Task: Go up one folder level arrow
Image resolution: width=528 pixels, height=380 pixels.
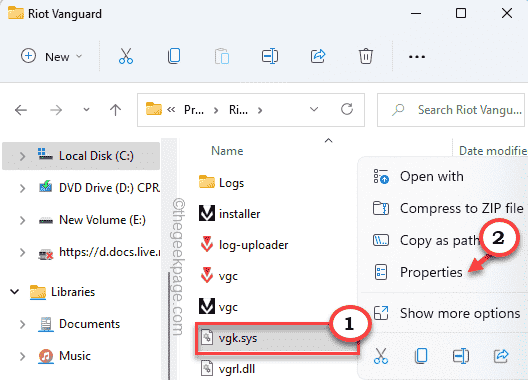Action: [x=116, y=110]
